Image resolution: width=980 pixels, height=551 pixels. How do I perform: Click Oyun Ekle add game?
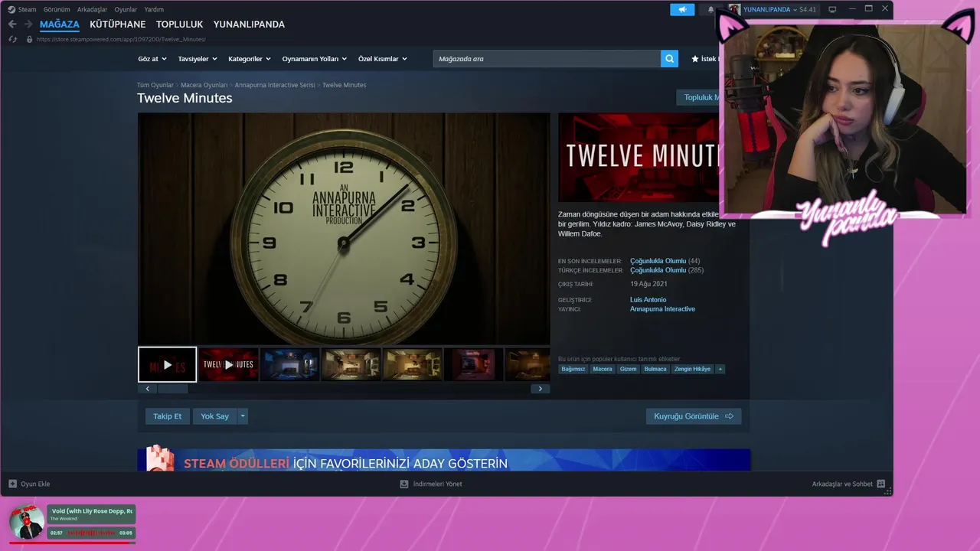click(29, 484)
